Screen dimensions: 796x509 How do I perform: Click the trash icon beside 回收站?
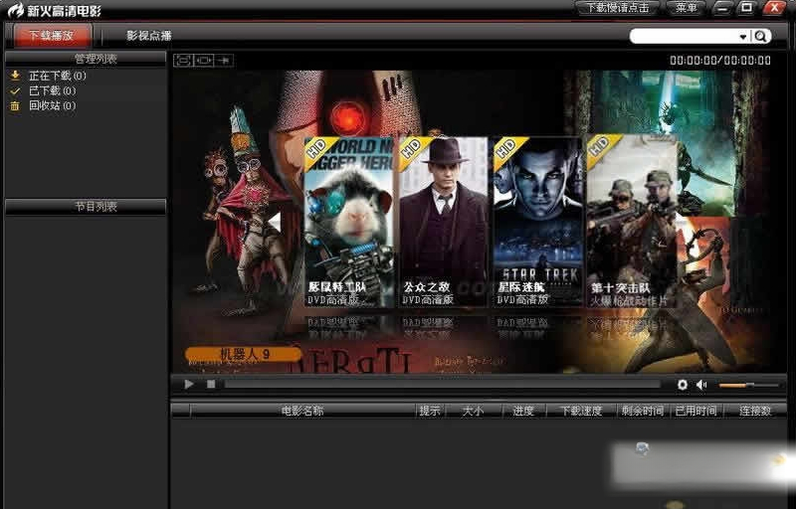tap(15, 106)
